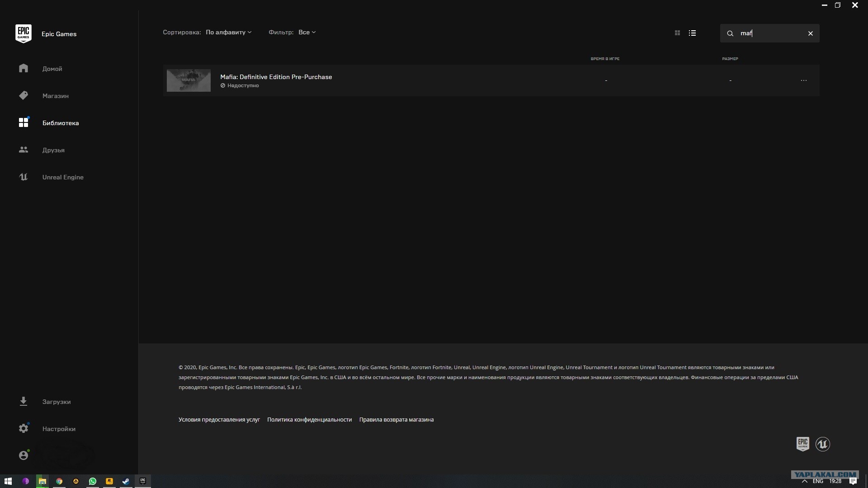868x488 pixels.
Task: Expand the Фильтр Все dropdown
Action: tap(307, 32)
